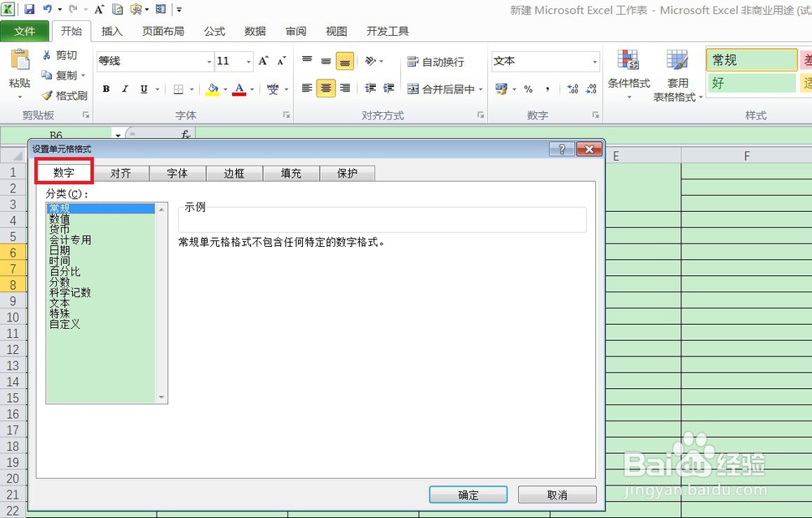Open the font size dropdown 11
The width and height of the screenshot is (812, 518).
(248, 62)
